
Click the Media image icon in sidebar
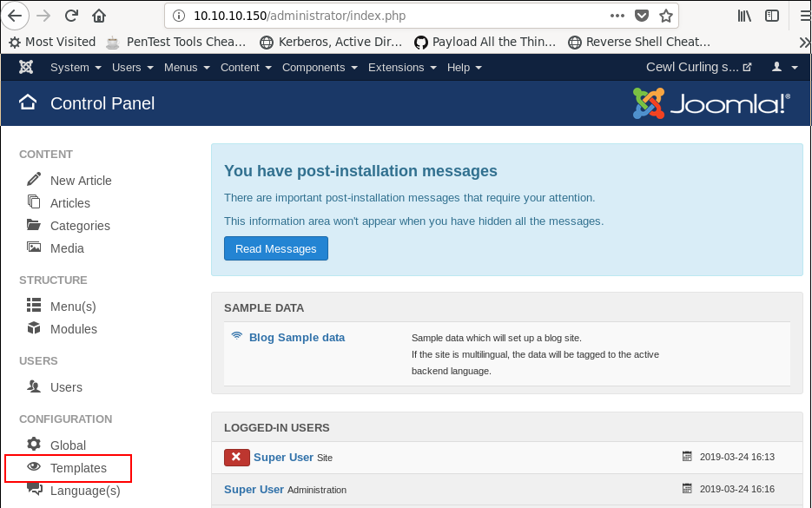click(34, 247)
